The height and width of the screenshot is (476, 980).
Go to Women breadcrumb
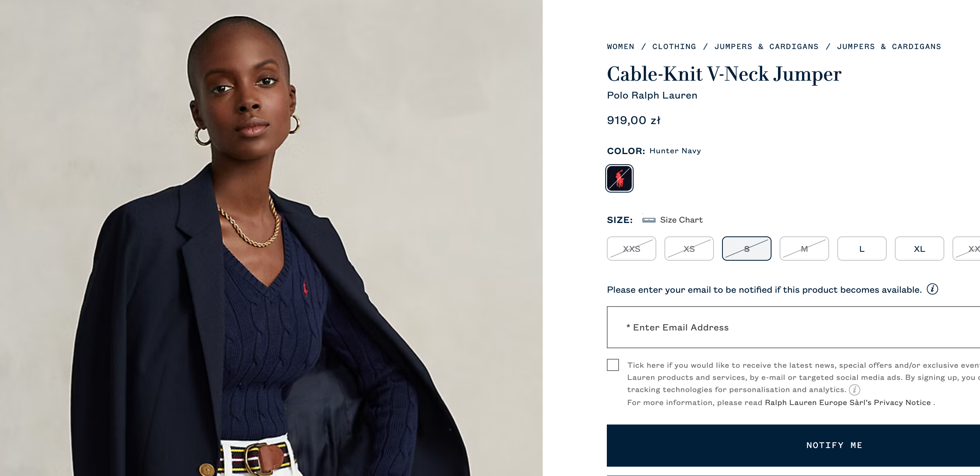click(621, 47)
